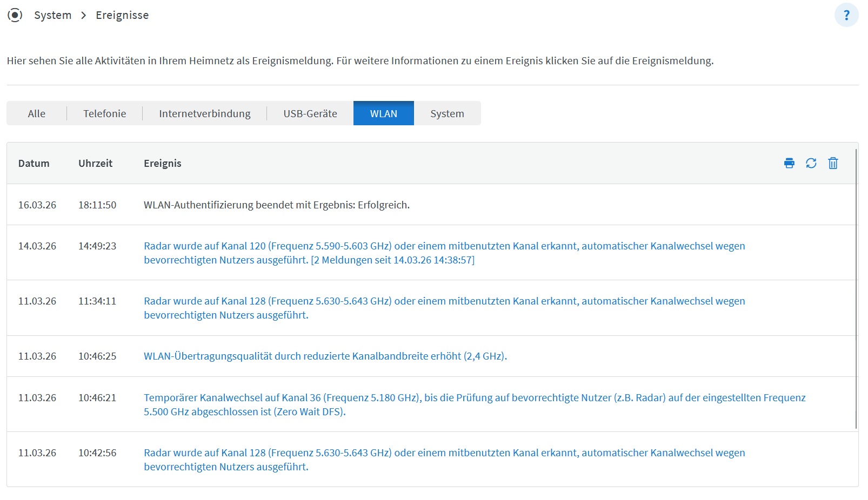
Task: Click the System breadcrumb entry
Action: tap(52, 15)
